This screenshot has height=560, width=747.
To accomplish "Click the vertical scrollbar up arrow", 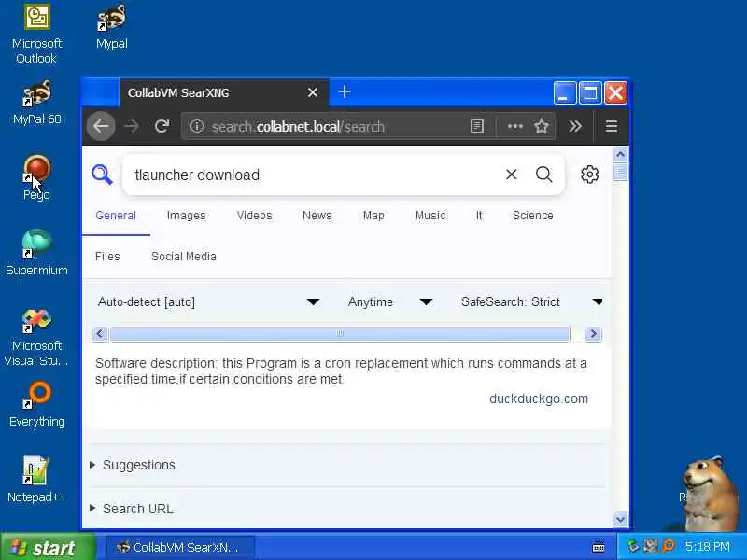I will click(x=620, y=154).
